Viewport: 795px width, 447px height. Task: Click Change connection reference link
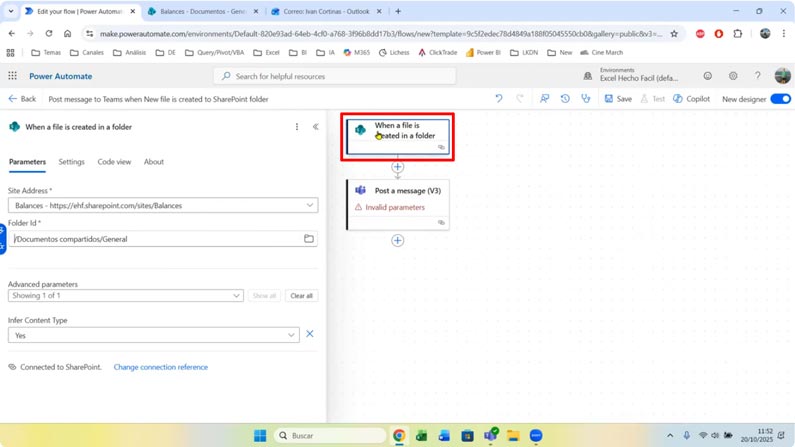(161, 367)
